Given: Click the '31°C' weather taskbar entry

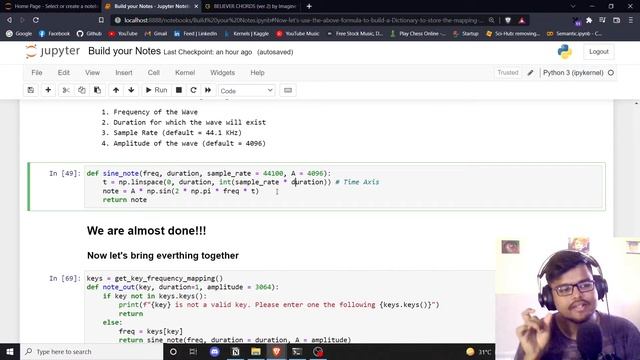Looking at the screenshot, I should (x=479, y=351).
